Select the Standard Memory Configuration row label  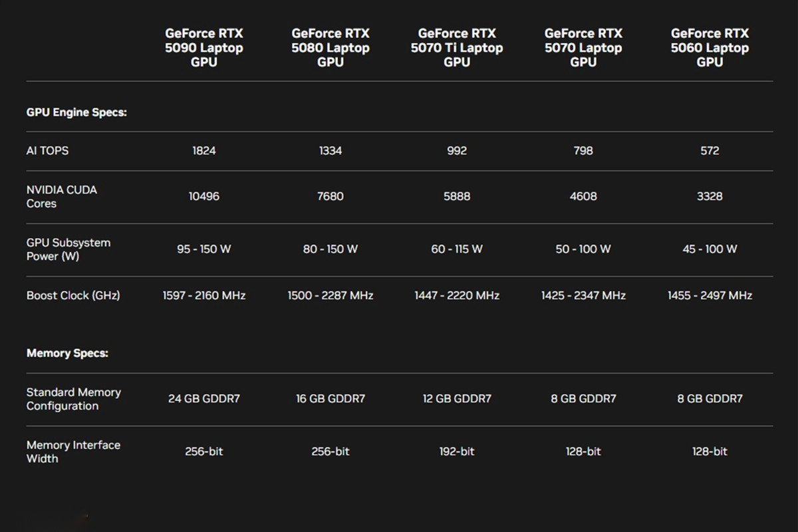[x=73, y=399]
